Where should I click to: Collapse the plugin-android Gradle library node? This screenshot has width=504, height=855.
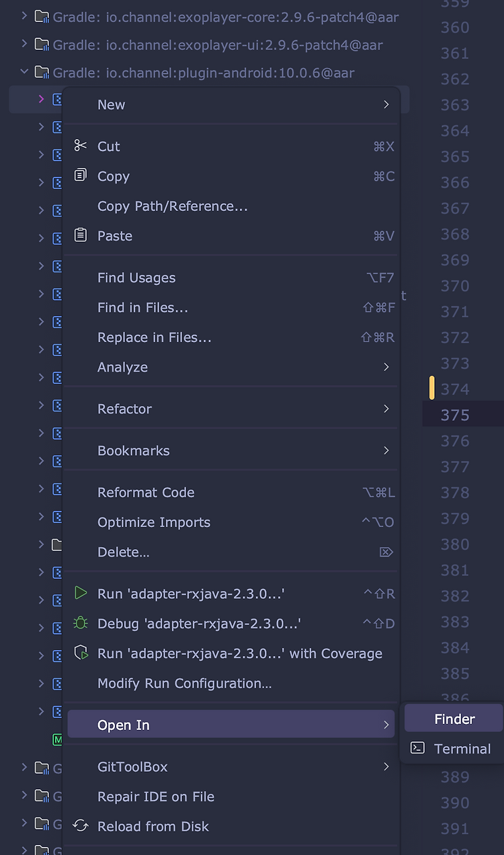coord(24,71)
